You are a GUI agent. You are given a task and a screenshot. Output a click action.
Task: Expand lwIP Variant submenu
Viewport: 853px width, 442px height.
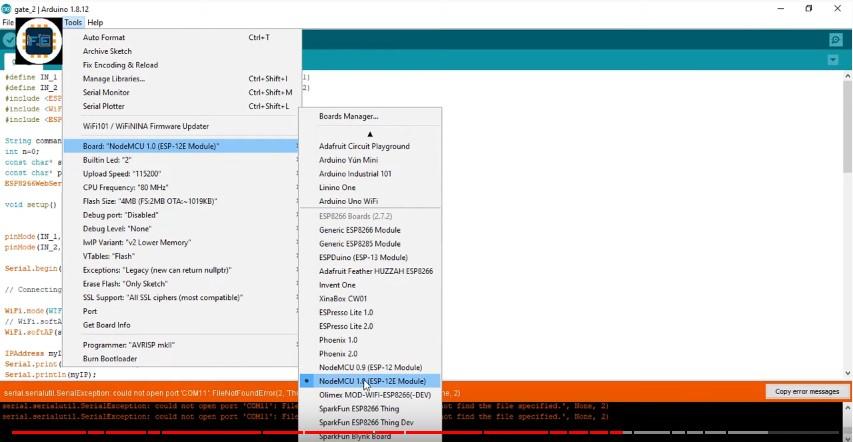point(182,242)
